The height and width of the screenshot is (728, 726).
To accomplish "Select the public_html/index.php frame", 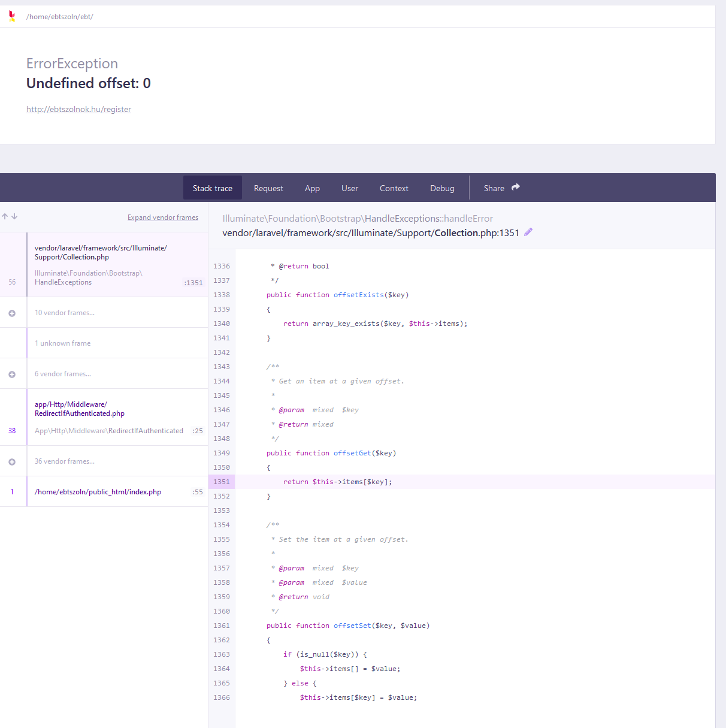I will click(104, 492).
